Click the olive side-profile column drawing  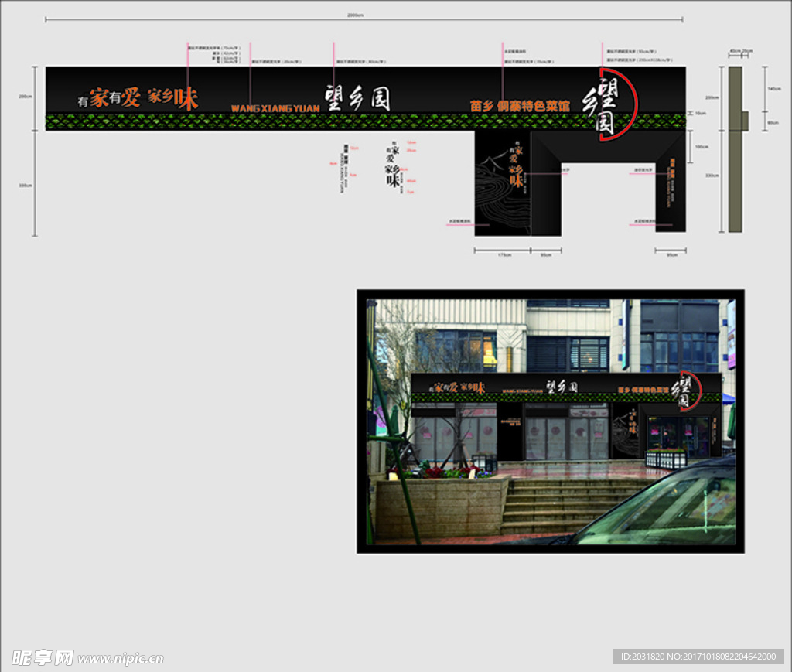(737, 149)
